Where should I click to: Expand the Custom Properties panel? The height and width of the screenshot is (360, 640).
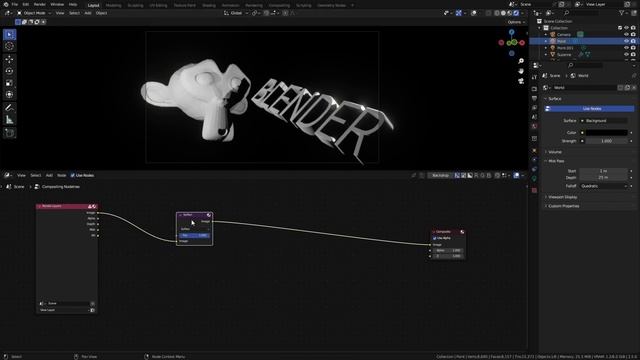coord(563,206)
